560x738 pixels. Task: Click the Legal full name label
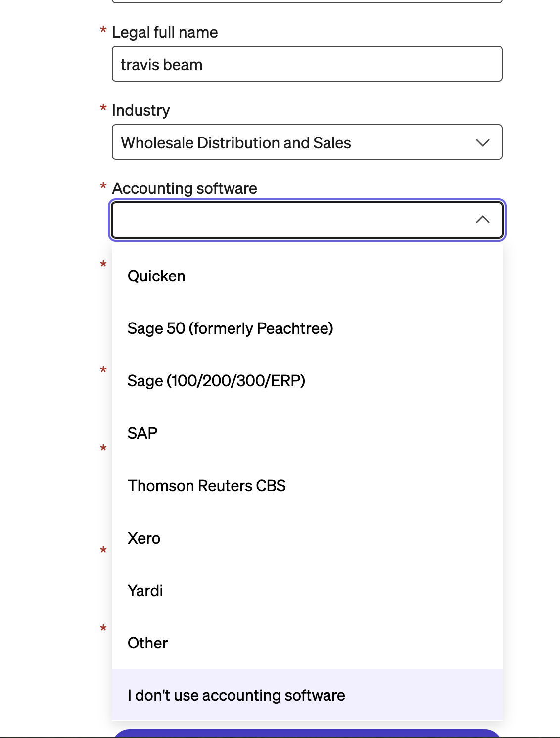[x=165, y=33]
